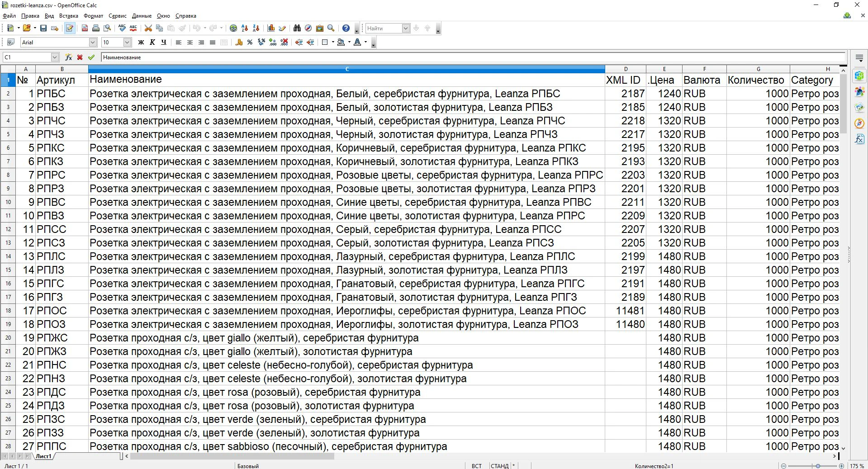
Task: Open background color dropdown arrow
Action: (349, 42)
